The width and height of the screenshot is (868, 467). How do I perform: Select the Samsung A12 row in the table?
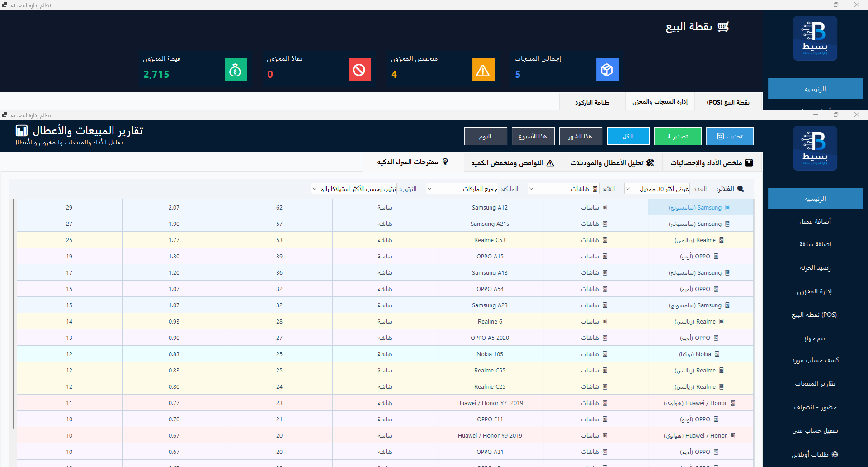(x=385, y=207)
